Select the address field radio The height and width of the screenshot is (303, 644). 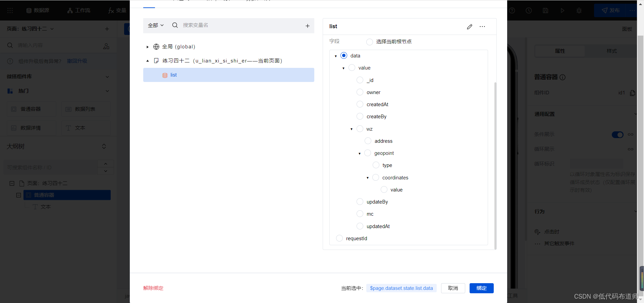point(368,141)
